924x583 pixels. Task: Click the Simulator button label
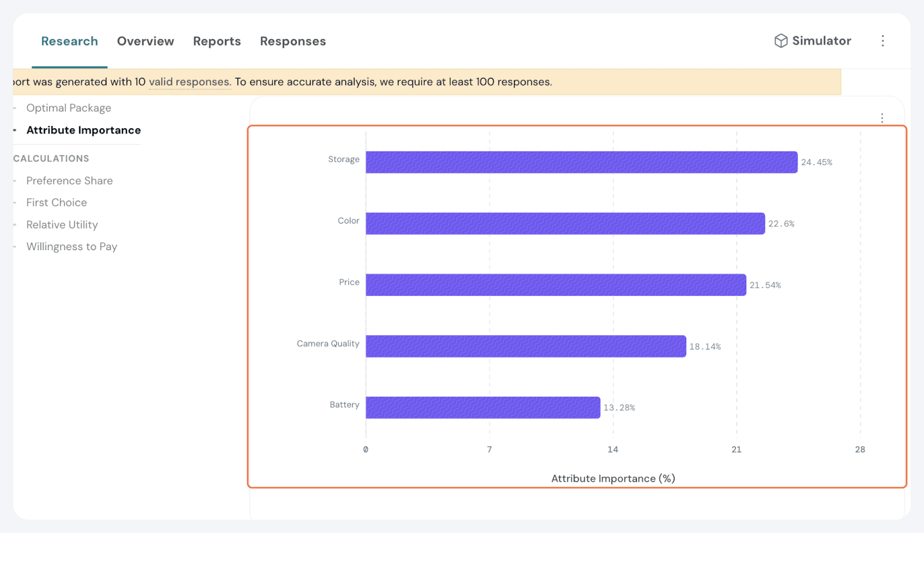pos(821,41)
